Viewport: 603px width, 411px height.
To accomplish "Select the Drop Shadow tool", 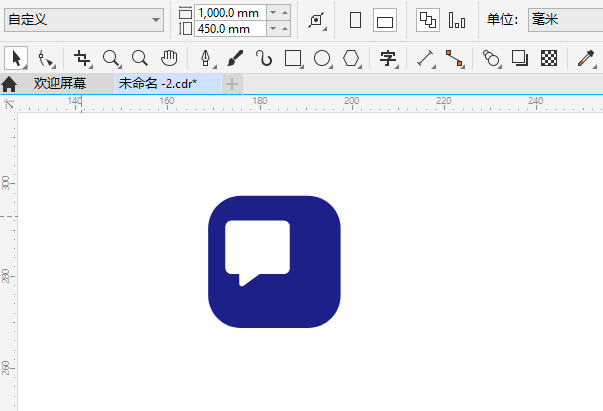I will (x=519, y=58).
